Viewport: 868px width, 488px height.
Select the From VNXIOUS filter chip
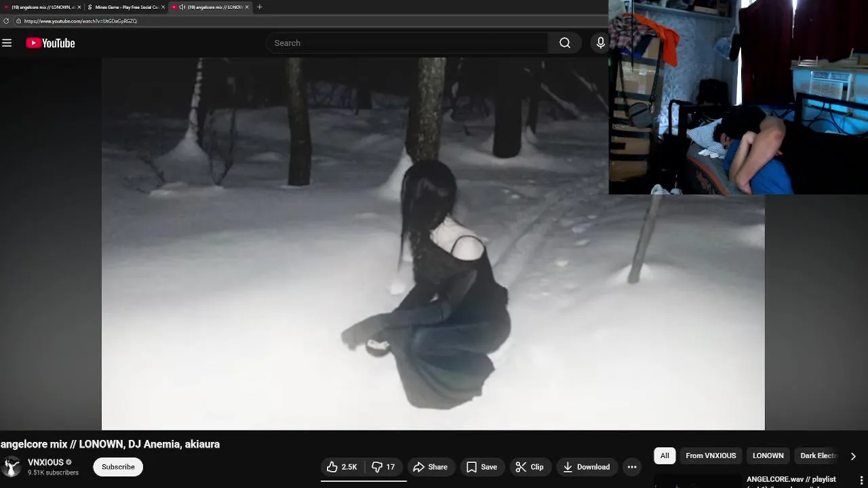click(x=711, y=455)
